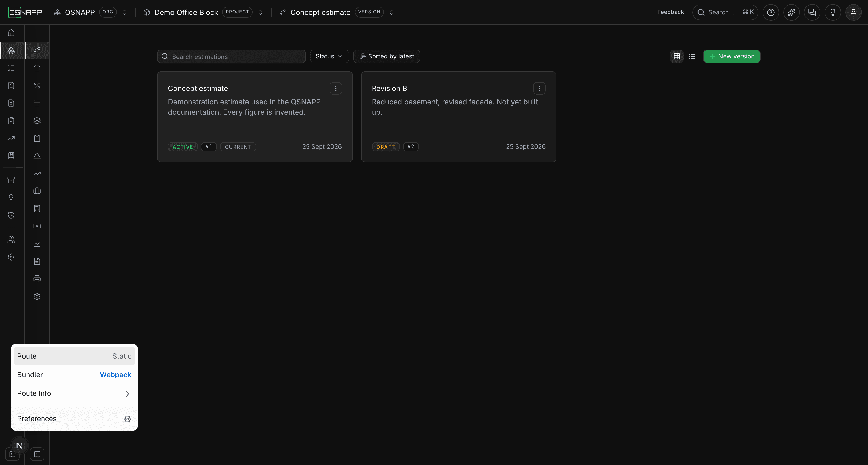Open the line chart icon in the sidebar
Screen dimensions: 868x465
[x=37, y=244]
